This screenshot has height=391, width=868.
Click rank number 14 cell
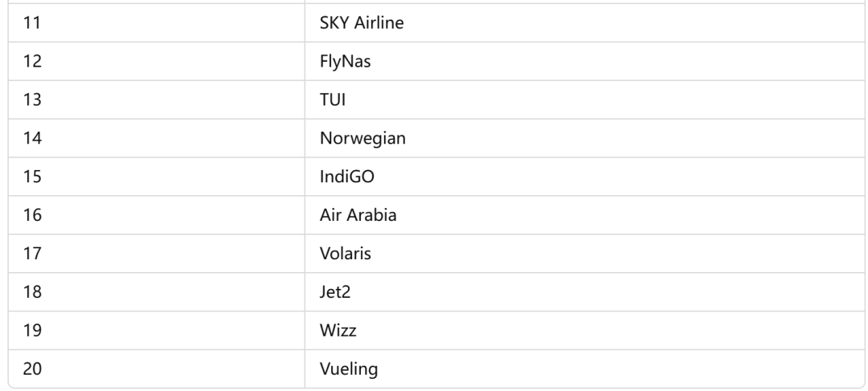(x=157, y=138)
